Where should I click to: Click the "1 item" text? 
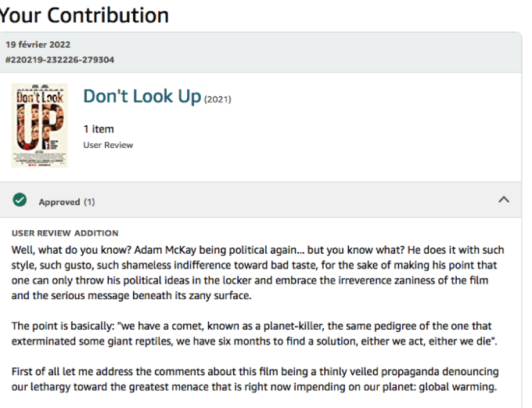[x=99, y=129]
